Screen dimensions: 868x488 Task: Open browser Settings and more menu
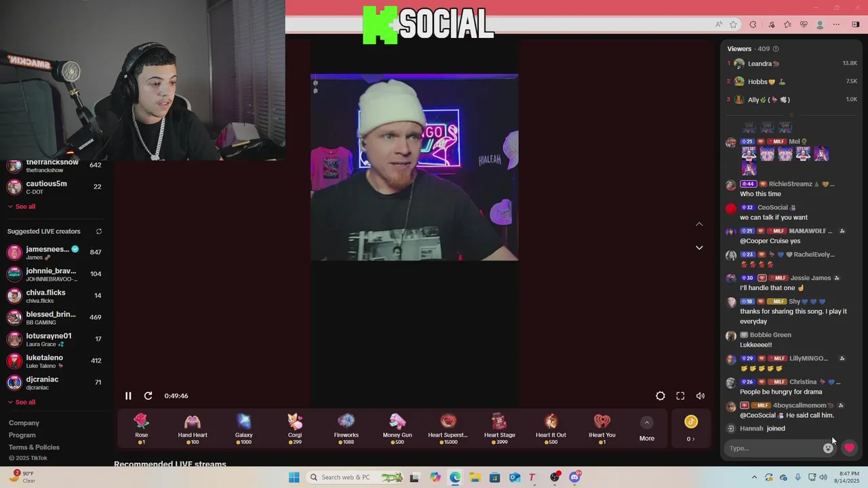[x=836, y=24]
